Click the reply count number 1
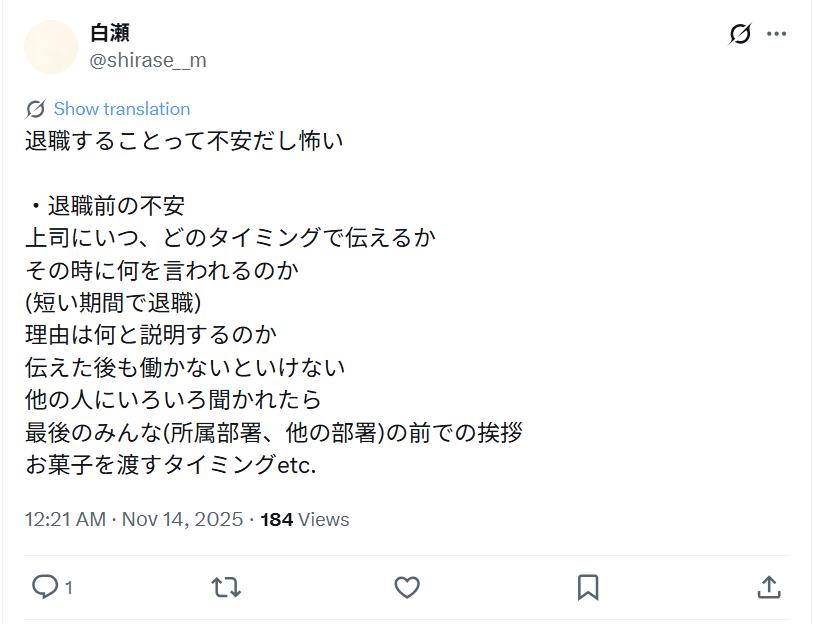The height and width of the screenshot is (624, 813). [x=69, y=588]
